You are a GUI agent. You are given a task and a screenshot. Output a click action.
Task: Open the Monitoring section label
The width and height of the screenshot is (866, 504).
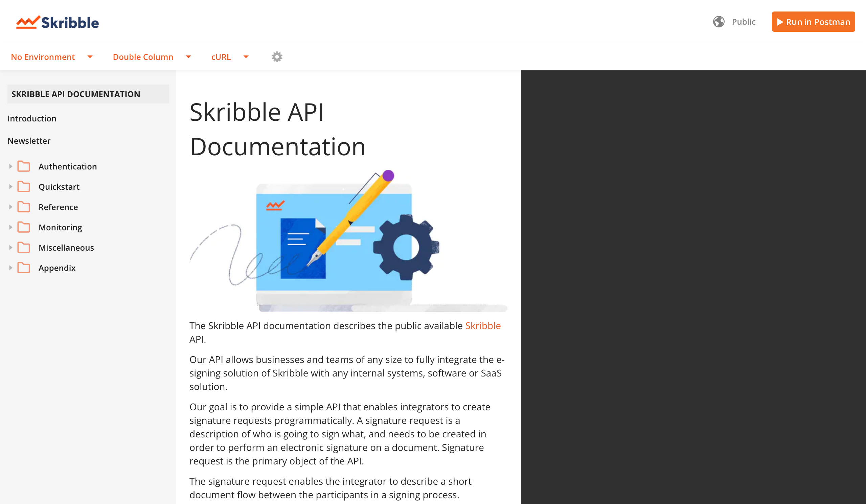60,227
